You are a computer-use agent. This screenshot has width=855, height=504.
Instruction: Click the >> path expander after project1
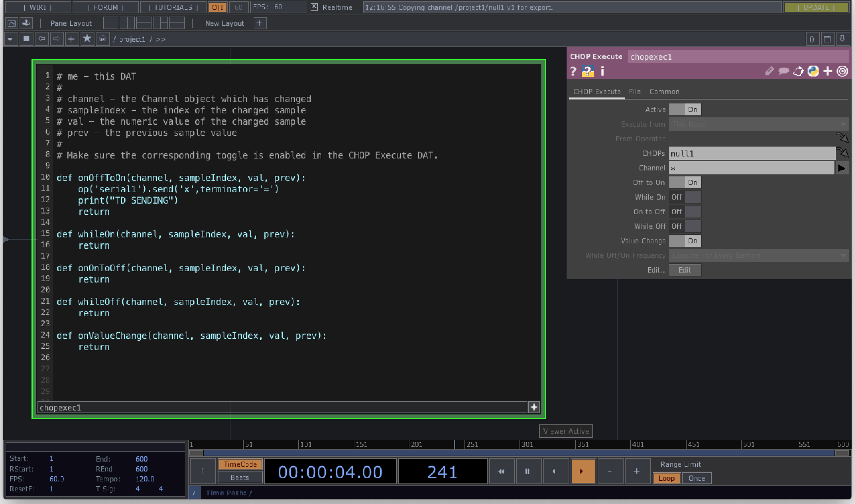160,39
